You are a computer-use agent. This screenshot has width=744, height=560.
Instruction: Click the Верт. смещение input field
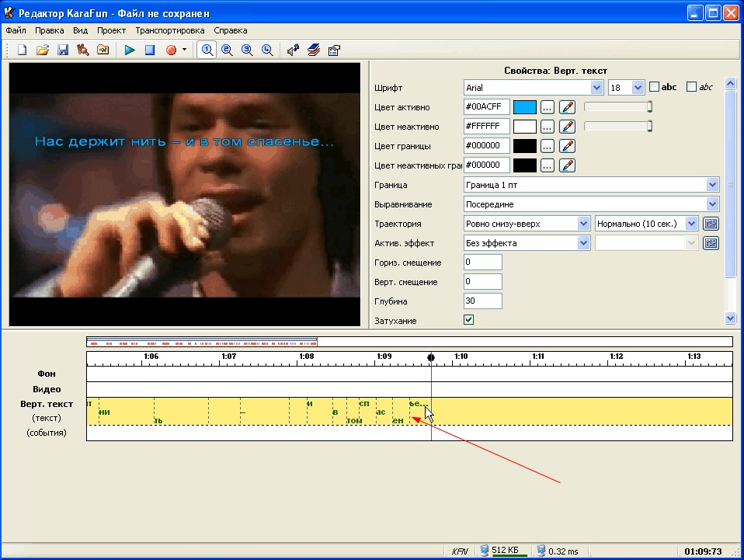[x=482, y=281]
